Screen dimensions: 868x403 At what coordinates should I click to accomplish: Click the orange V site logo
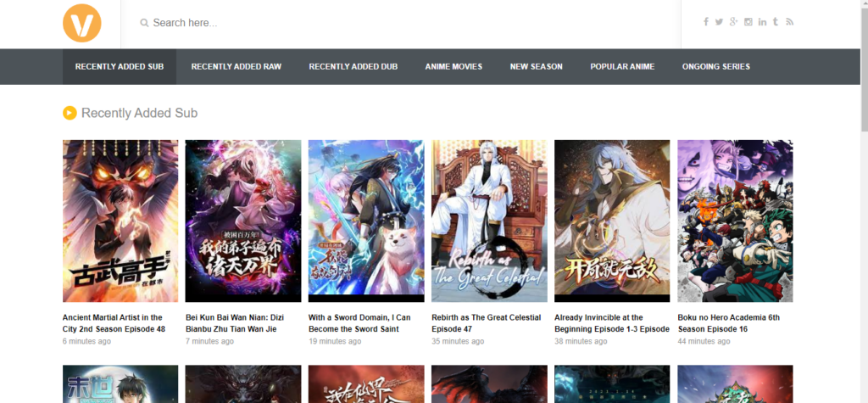tap(82, 23)
